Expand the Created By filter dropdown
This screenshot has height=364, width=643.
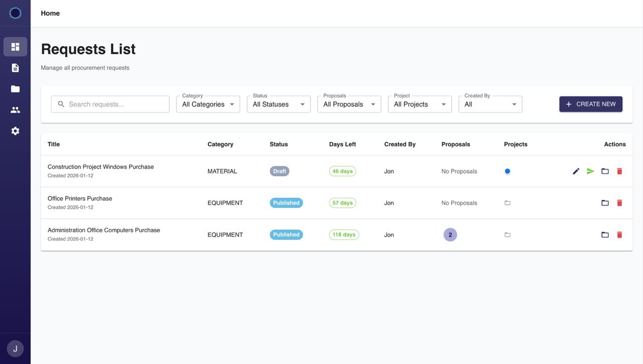pos(490,104)
